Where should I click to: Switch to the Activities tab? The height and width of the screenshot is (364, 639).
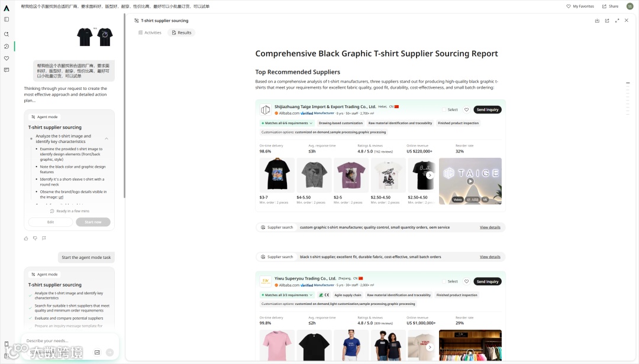point(150,32)
